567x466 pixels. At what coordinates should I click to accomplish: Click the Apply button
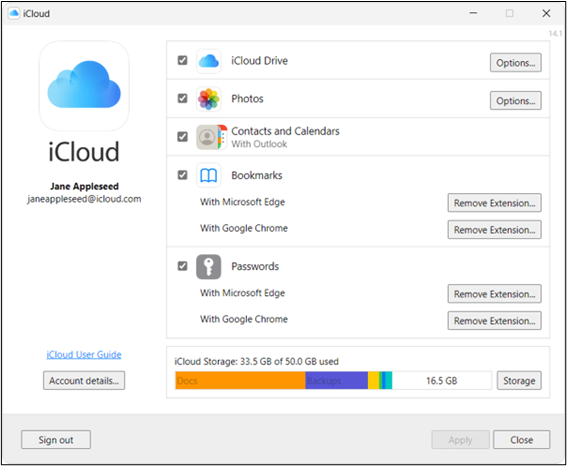[460, 440]
